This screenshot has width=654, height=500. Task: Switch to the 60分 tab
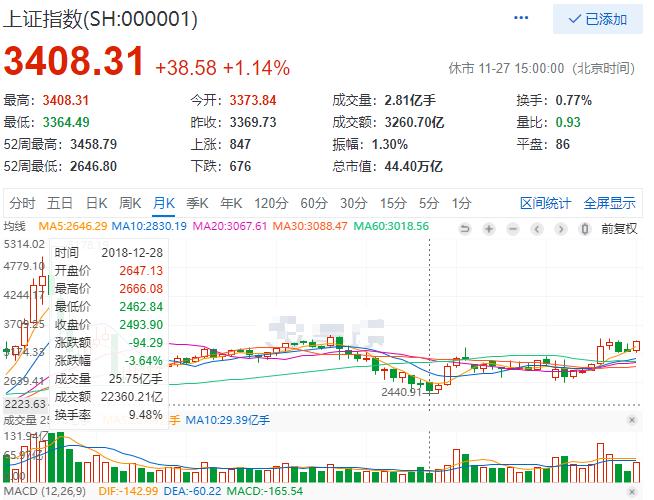click(314, 203)
